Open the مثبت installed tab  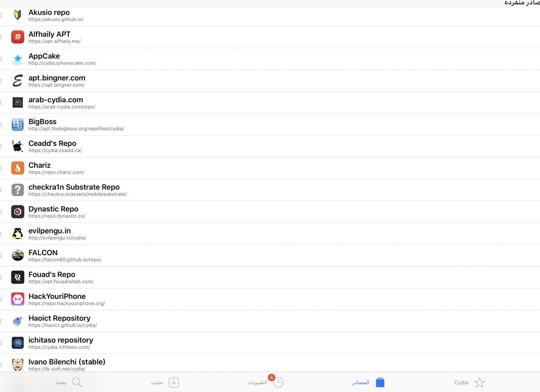(165, 383)
